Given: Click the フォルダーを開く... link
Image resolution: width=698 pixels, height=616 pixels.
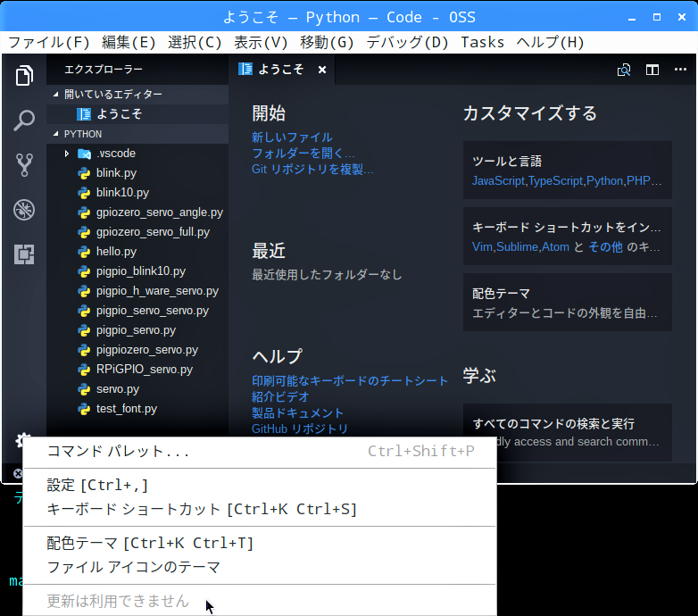Looking at the screenshot, I should [x=303, y=154].
